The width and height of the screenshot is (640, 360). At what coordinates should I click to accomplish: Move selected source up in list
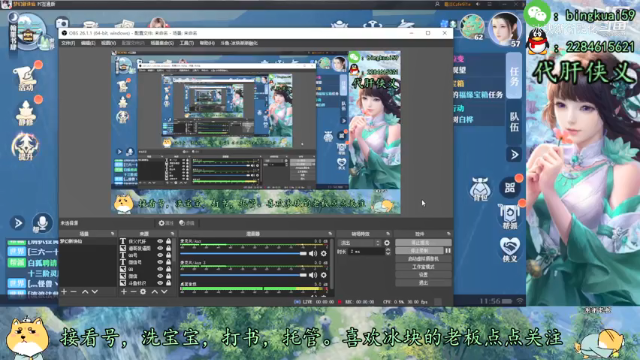point(155,292)
